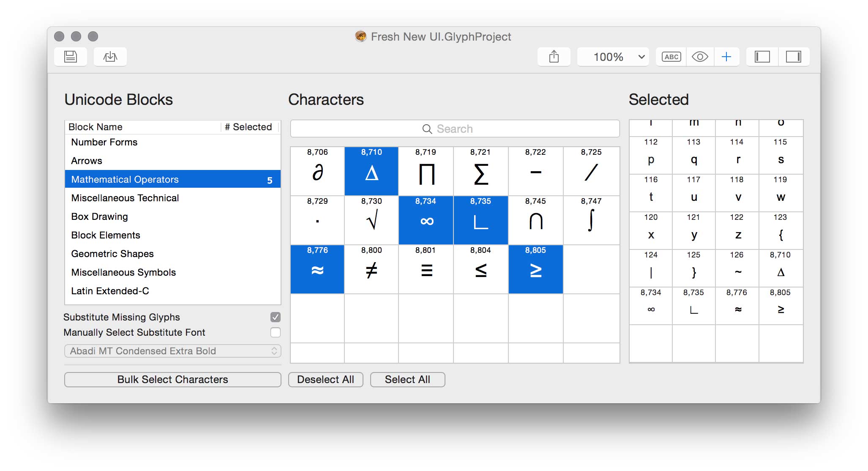
Task: Select the Arrows block
Action: [172, 161]
